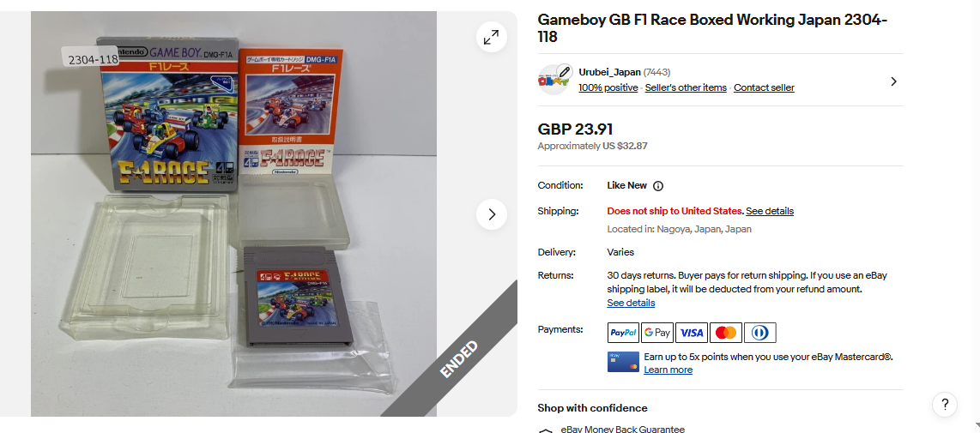Click the Contact seller link
Image resolution: width=980 pixels, height=433 pixels.
764,87
